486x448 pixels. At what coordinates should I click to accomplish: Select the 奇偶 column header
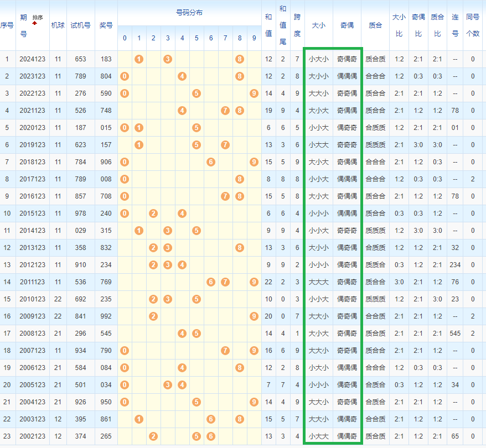pos(347,25)
